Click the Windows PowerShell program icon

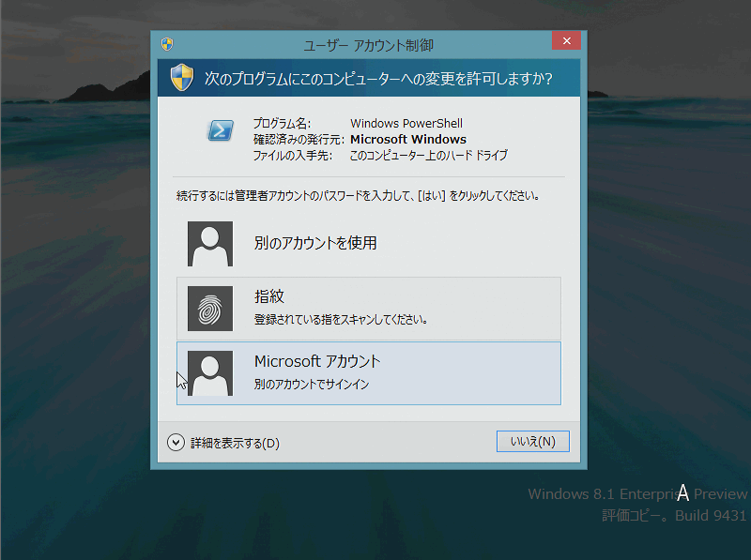pos(221,130)
